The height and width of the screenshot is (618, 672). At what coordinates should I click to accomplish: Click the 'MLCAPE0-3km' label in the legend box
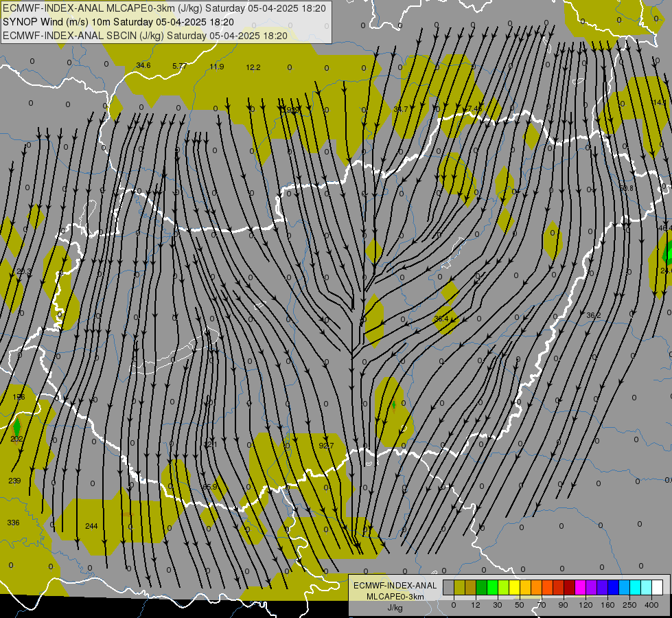pyautogui.click(x=395, y=597)
